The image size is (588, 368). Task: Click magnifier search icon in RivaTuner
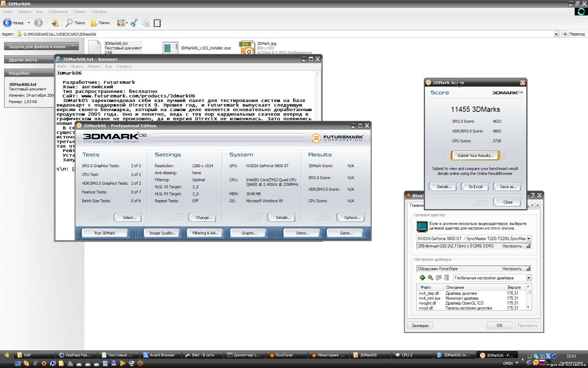tap(430, 278)
